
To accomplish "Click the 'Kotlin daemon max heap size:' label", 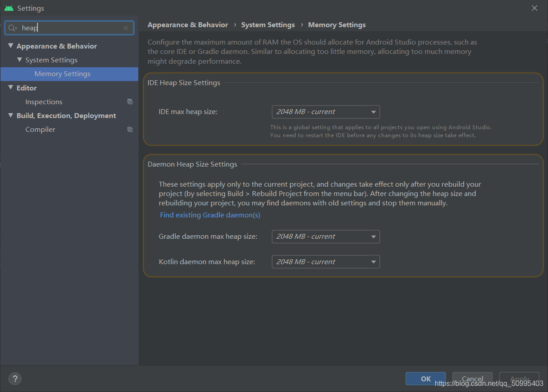I will click(207, 262).
